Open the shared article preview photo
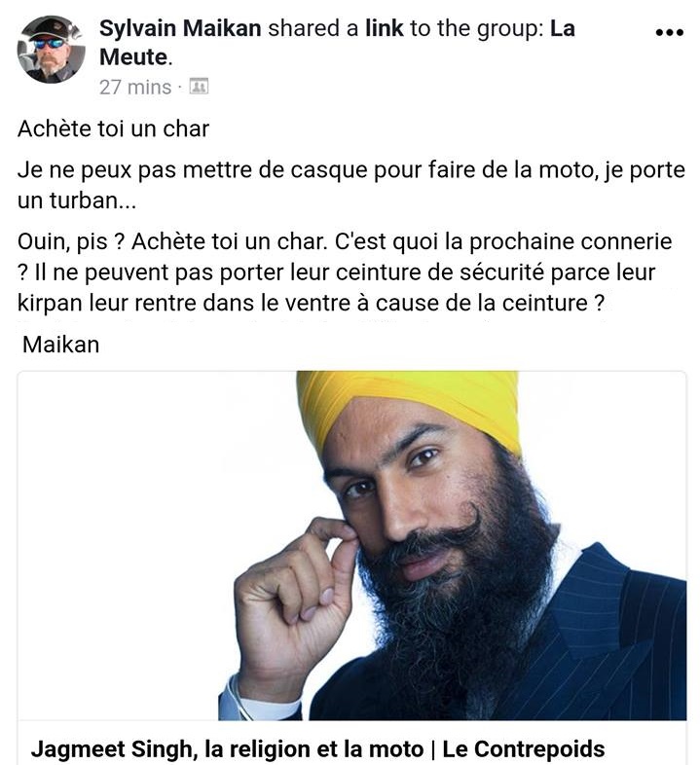700x765 pixels. 352,545
